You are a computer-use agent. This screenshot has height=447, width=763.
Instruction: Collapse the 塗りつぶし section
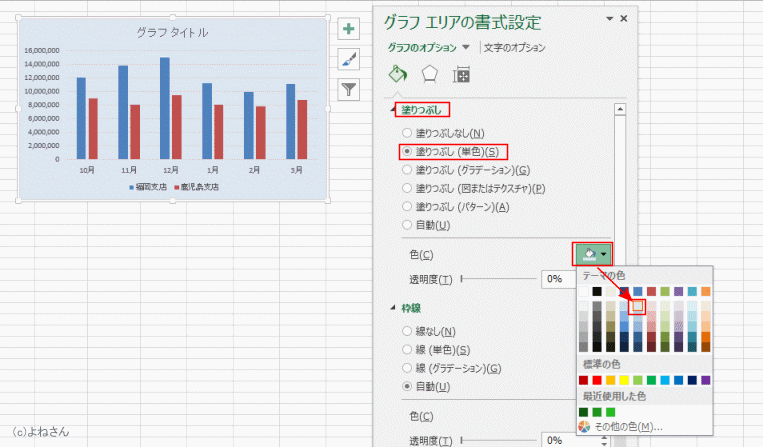393,110
